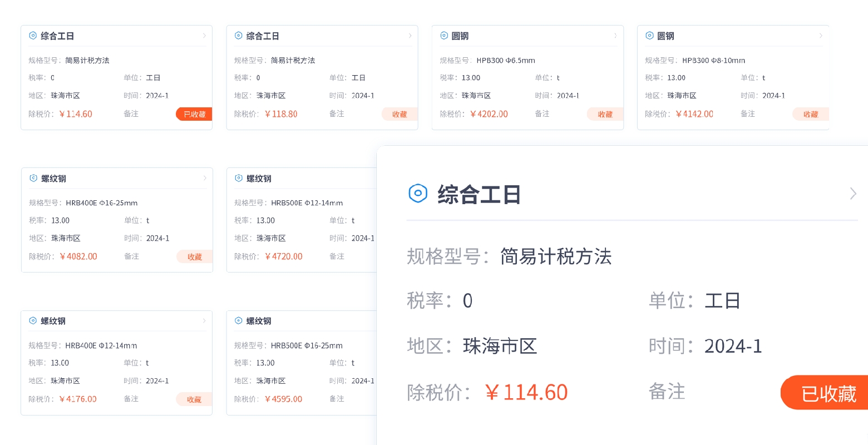Click price ¥4176.00
Screen dimensions: 868x445
[x=78, y=399]
